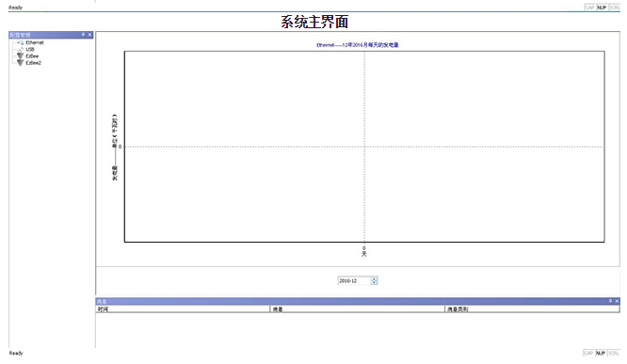Click the 时间 column header

(184, 309)
